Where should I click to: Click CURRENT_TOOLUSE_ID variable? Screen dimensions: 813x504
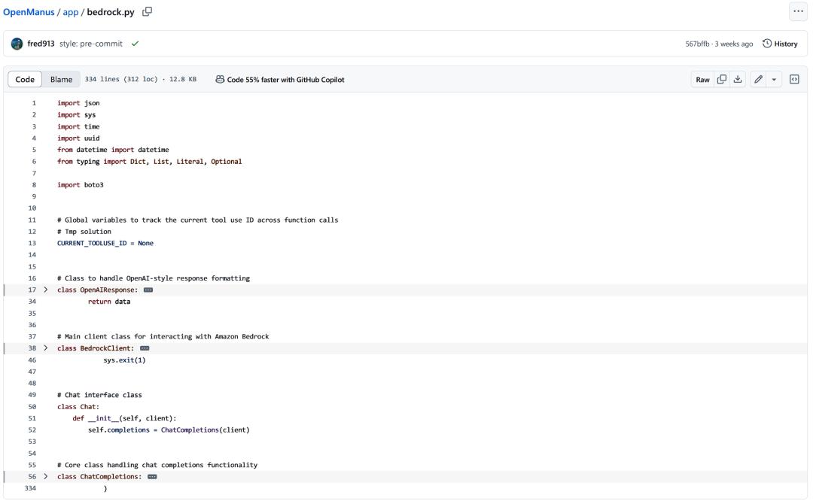[92, 243]
